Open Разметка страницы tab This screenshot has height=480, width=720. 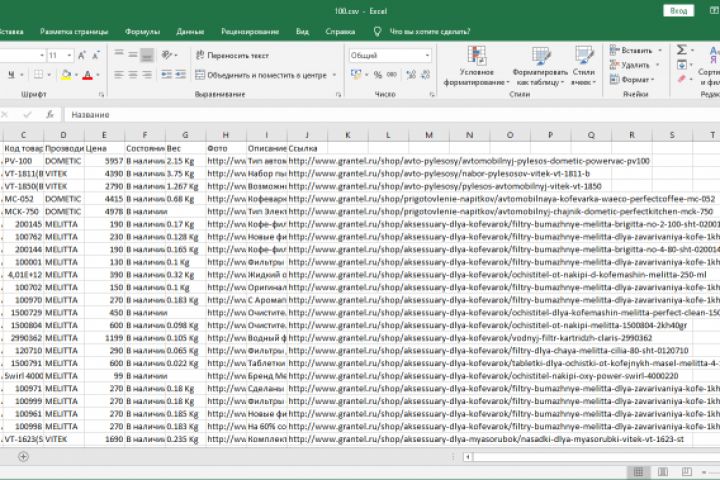pyautogui.click(x=74, y=32)
